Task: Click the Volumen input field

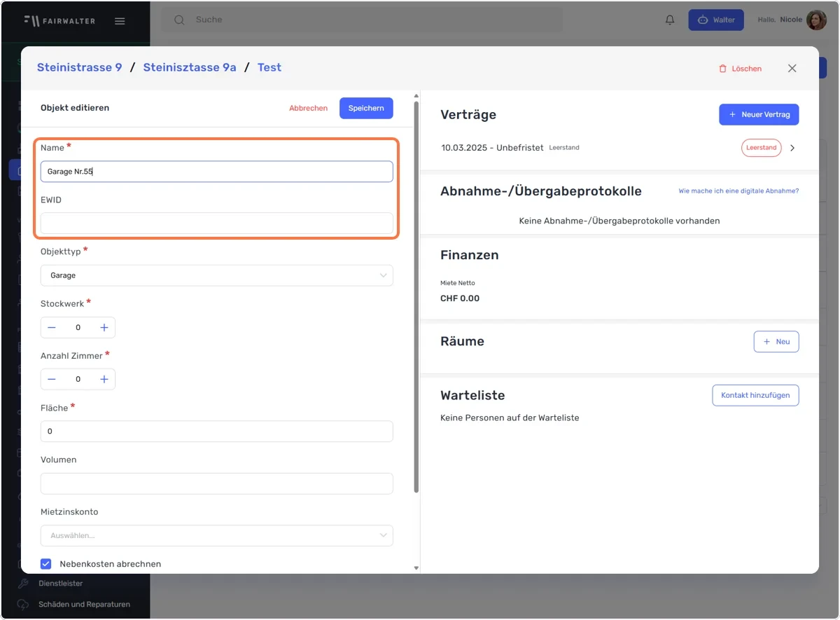Action: 217,483
